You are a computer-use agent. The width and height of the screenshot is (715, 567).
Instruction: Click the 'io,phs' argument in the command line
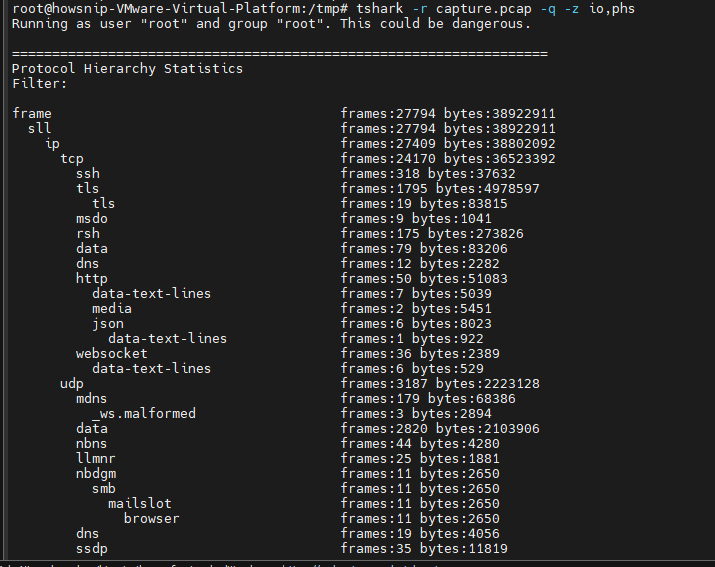(x=612, y=9)
